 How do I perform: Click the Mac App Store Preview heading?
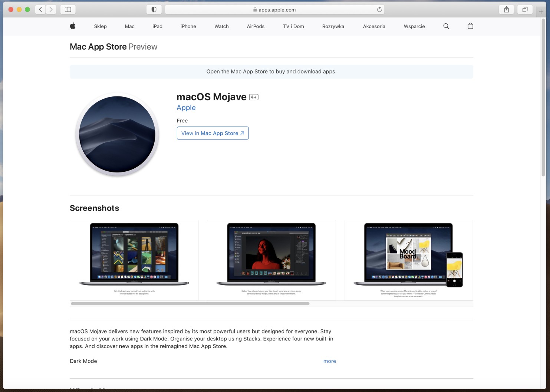click(113, 47)
